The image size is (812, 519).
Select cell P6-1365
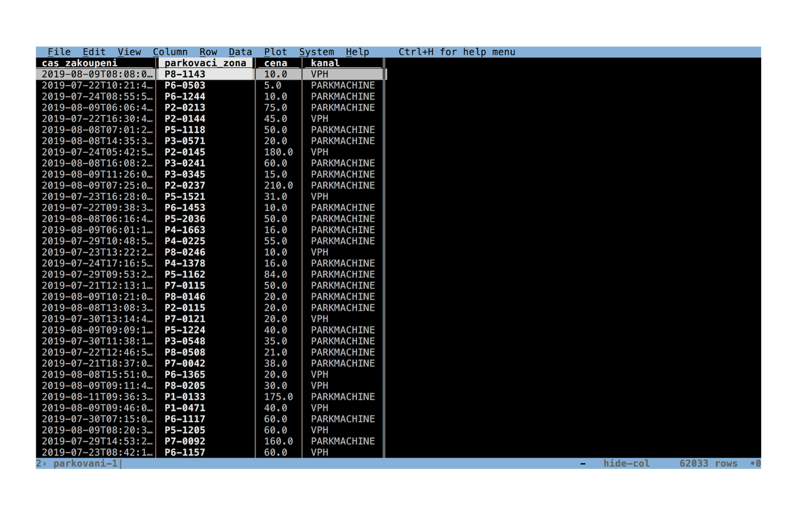[185, 375]
